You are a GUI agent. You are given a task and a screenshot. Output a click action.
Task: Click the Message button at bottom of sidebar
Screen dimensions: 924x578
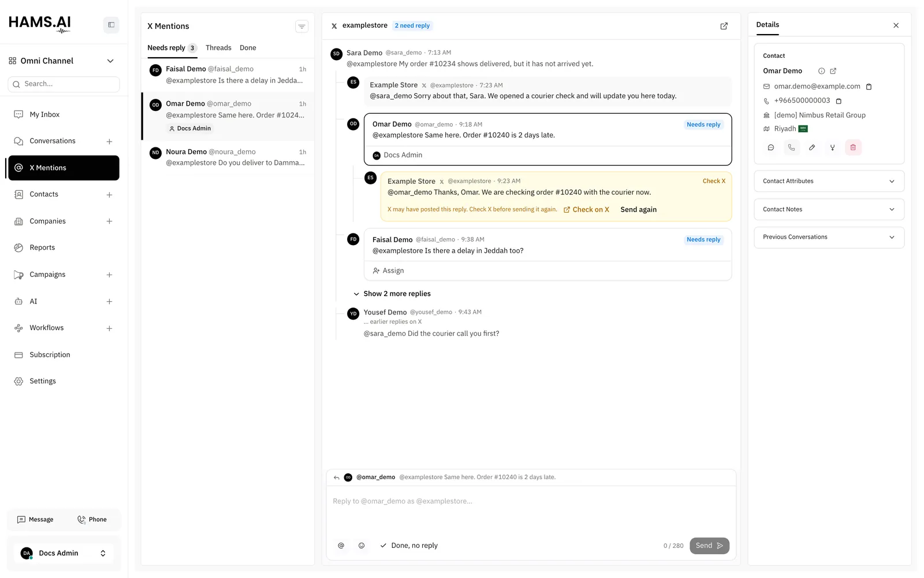pyautogui.click(x=36, y=520)
